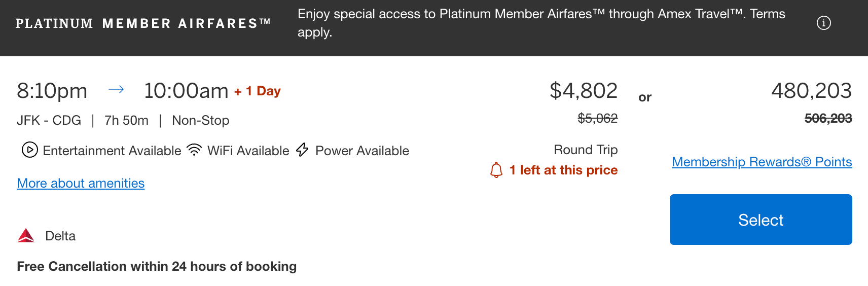This screenshot has width=868, height=286.
Task: Click the WiFi Available icon
Action: [x=194, y=150]
